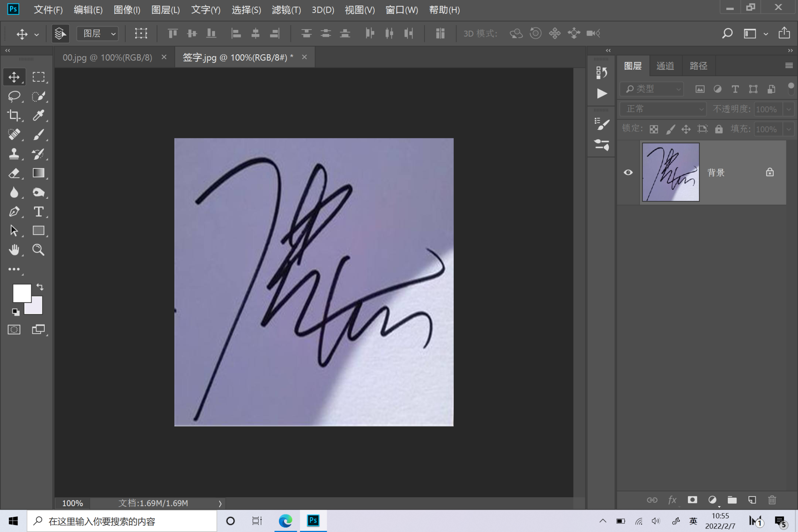
Task: Click the background color swatch
Action: point(37,308)
